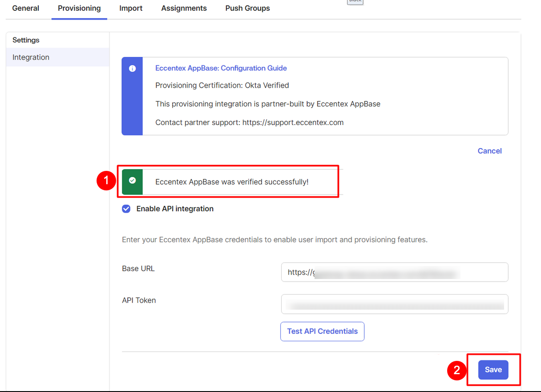Open the General tab
The width and height of the screenshot is (541, 392).
coord(26,8)
